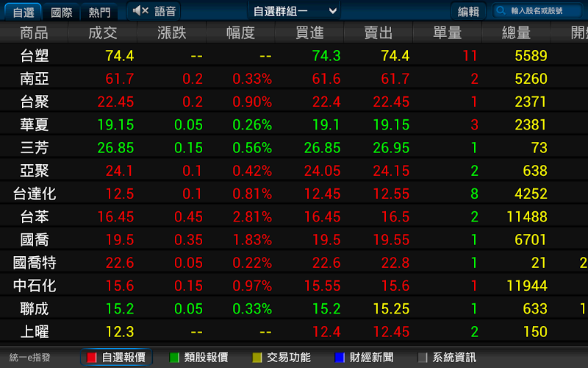Click 亞聚 percentage 0.42%
The height and width of the screenshot is (368, 588).
pos(252,171)
